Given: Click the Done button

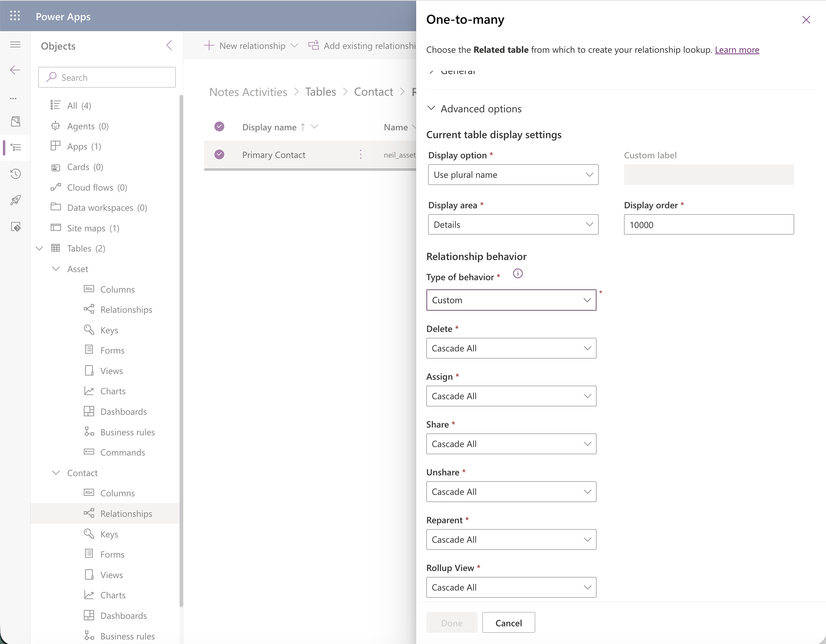Looking at the screenshot, I should pos(452,623).
